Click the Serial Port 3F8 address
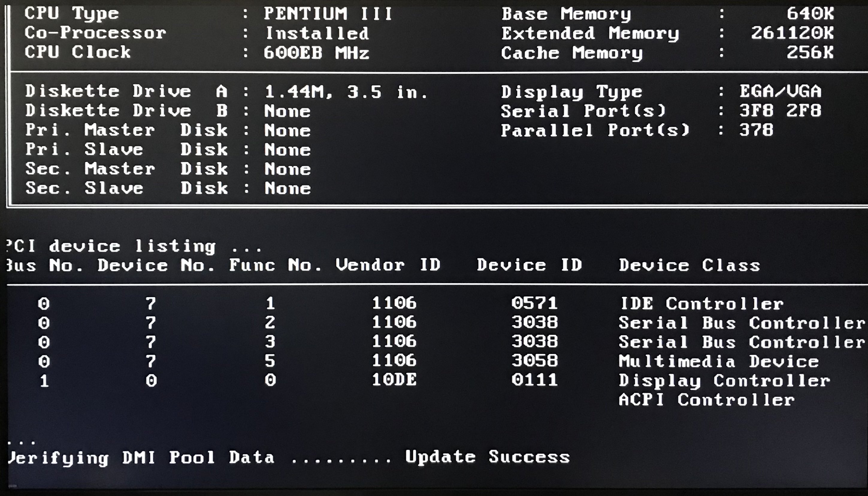 pos(756,111)
